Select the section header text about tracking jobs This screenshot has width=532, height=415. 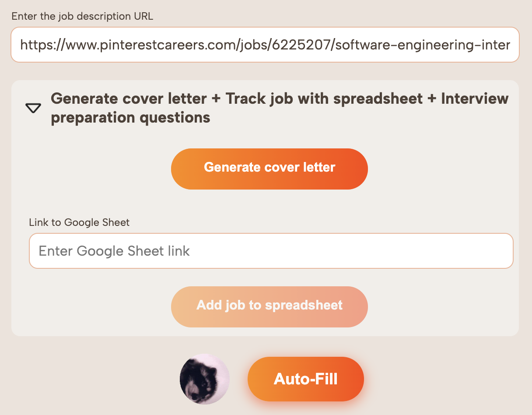279,107
